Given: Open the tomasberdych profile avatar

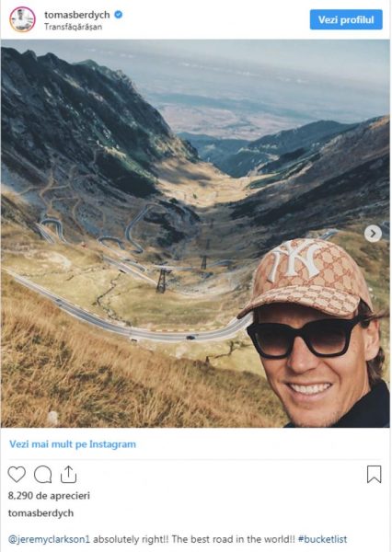Looking at the screenshot, I should click(x=22, y=19).
